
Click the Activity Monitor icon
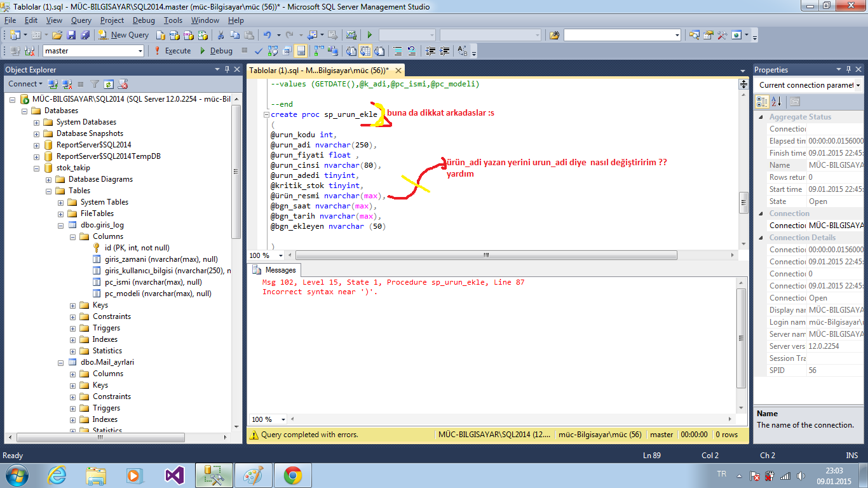click(x=351, y=35)
